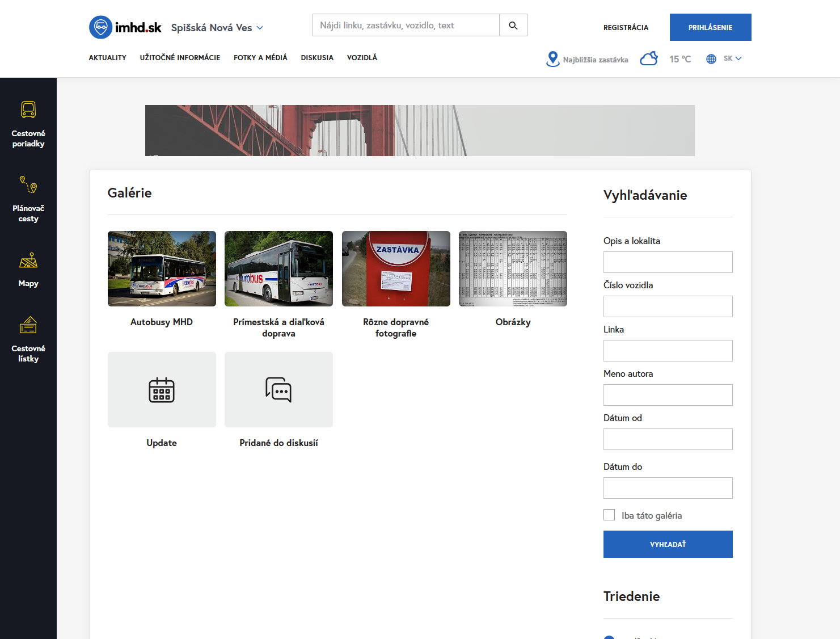840x639 pixels.
Task: Open the Update calendar gallery tile
Action: point(162,390)
